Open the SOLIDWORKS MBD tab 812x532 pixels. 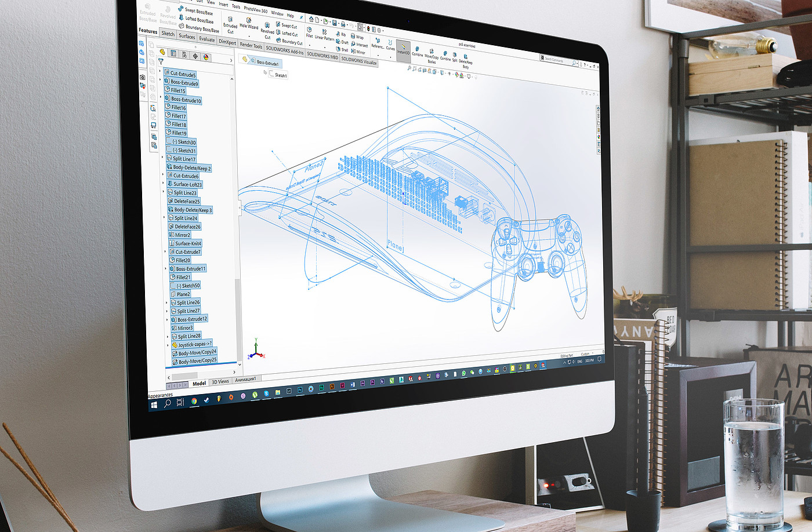tap(322, 56)
